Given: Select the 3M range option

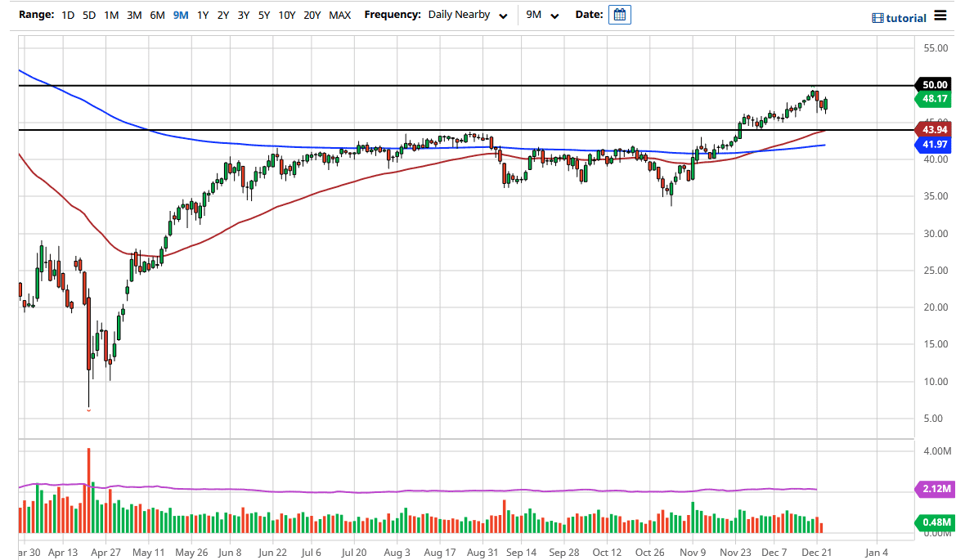Looking at the screenshot, I should pyautogui.click(x=133, y=14).
